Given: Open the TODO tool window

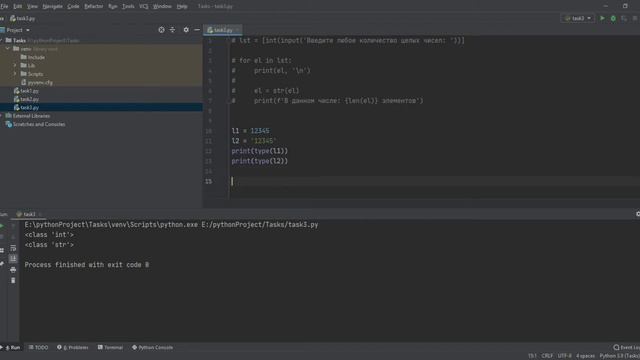Looking at the screenshot, I should tap(38, 347).
